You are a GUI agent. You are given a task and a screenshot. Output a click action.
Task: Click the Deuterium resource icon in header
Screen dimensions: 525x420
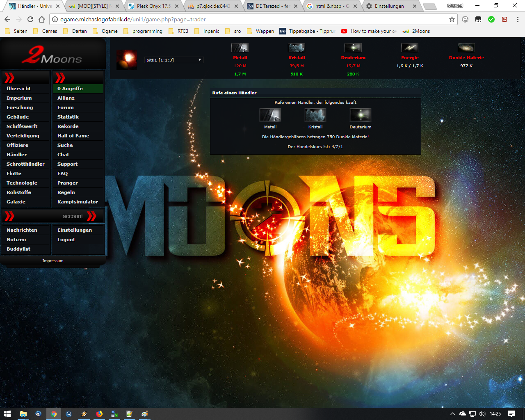353,48
